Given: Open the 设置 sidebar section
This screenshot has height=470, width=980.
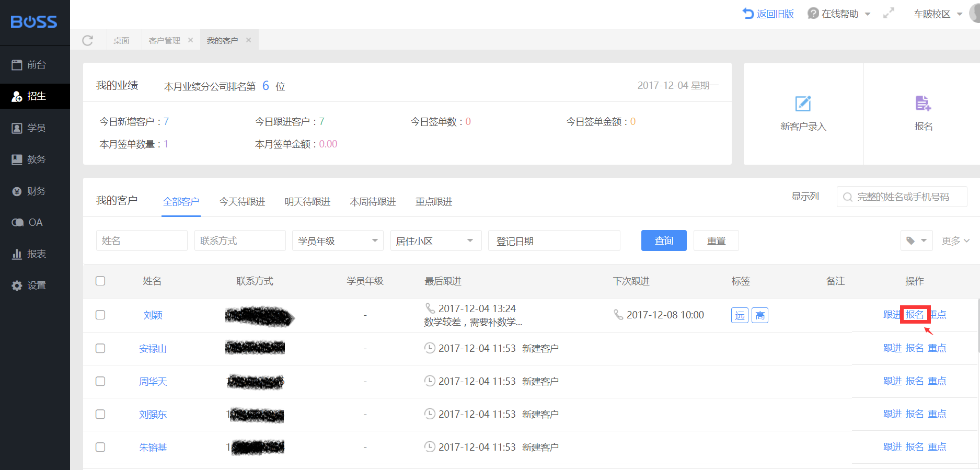Looking at the screenshot, I should click(34, 285).
